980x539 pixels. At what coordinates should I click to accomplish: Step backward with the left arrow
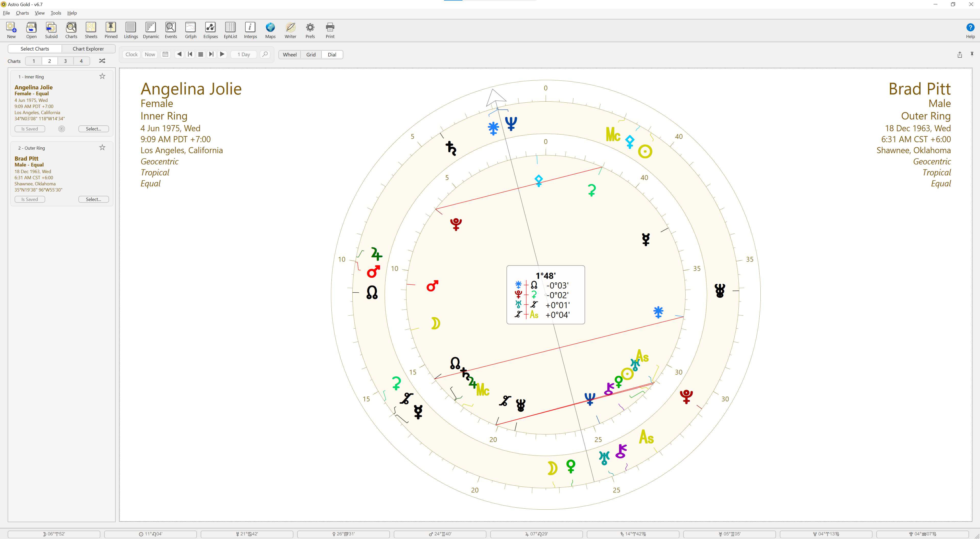click(179, 54)
